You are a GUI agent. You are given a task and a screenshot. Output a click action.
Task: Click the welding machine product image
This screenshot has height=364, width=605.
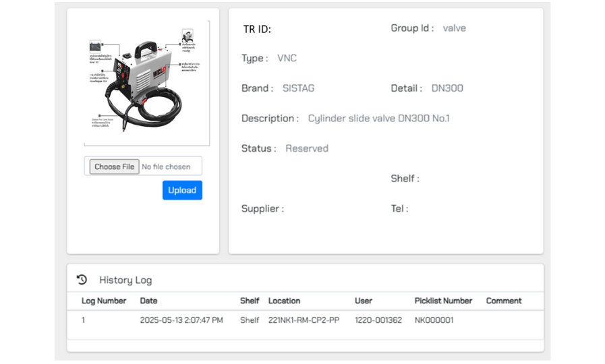click(x=146, y=81)
